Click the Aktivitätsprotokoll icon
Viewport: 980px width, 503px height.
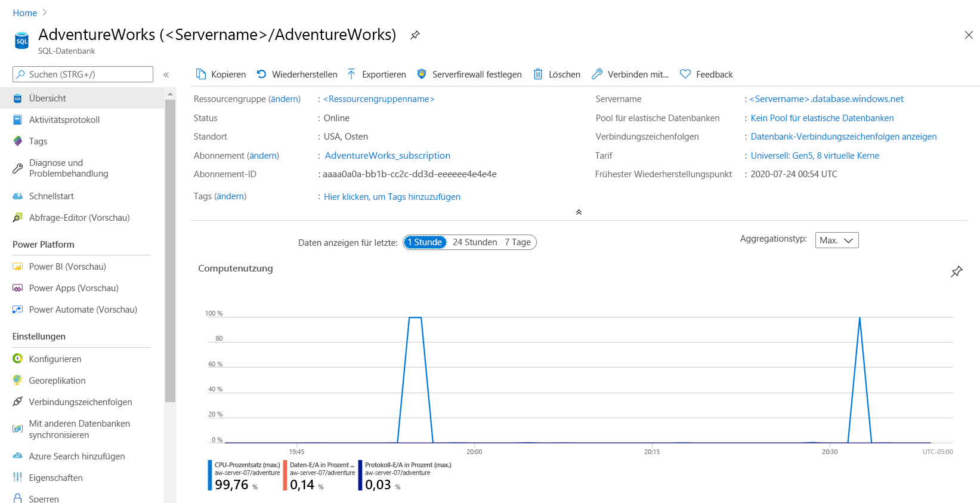(x=18, y=120)
